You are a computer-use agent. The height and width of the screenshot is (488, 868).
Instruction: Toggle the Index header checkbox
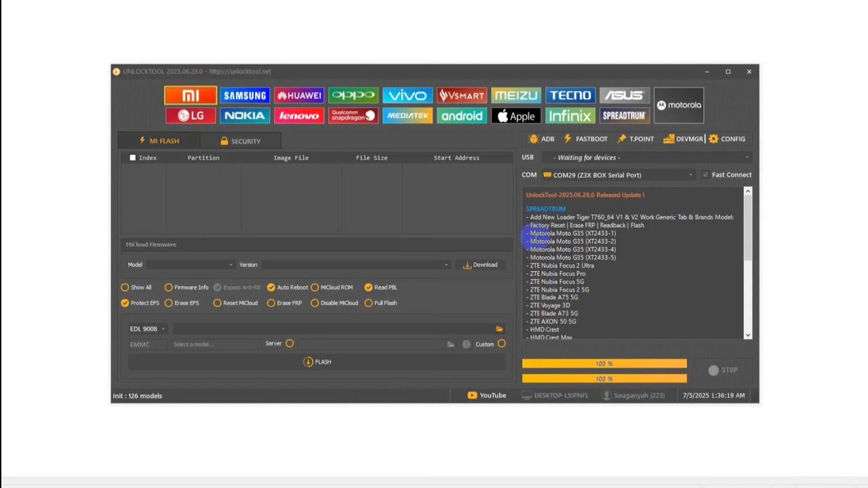[133, 158]
